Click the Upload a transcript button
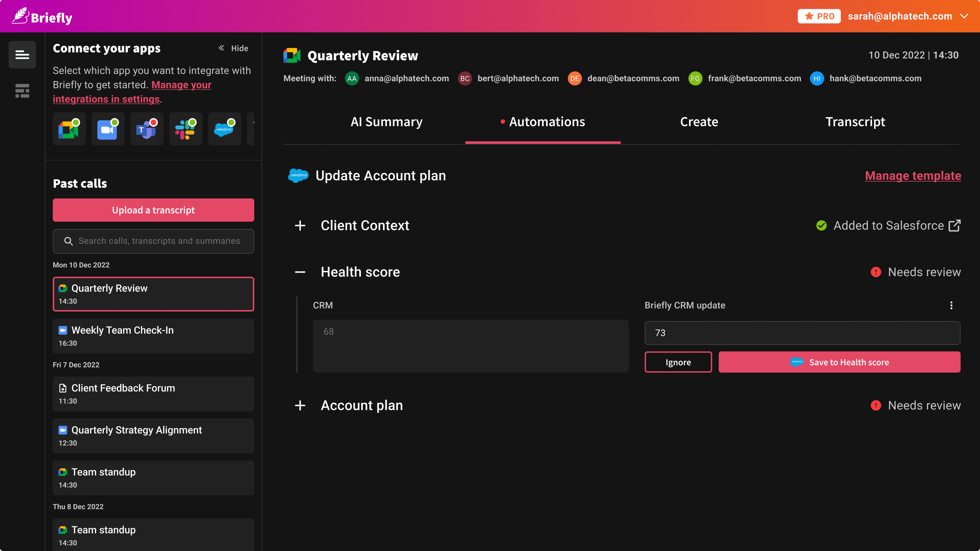The width and height of the screenshot is (980, 551). click(153, 210)
